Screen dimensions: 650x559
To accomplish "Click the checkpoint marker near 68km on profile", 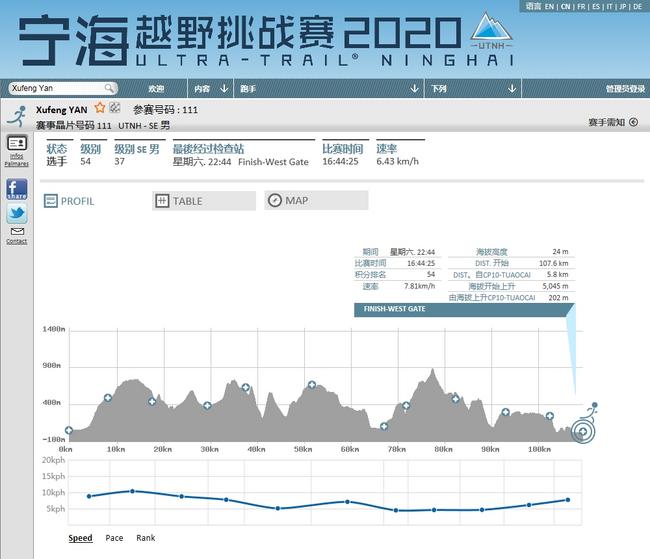I will click(384, 426).
